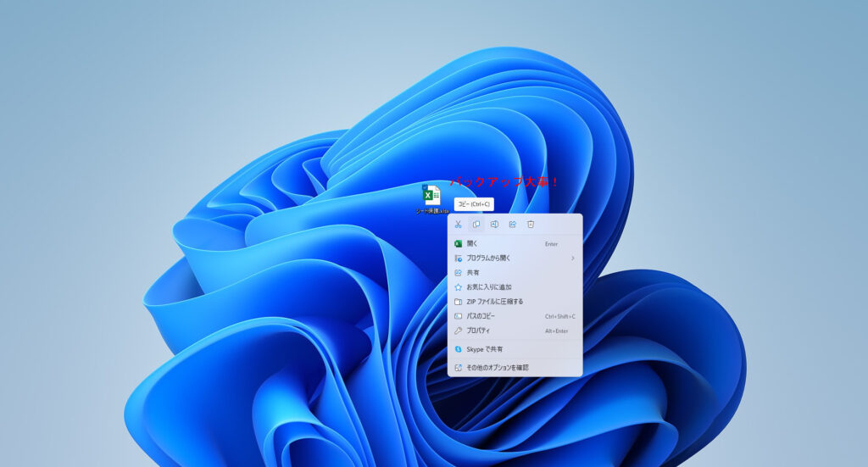Choose Skype で共有 menu entry
This screenshot has height=467, width=868.
coord(515,349)
